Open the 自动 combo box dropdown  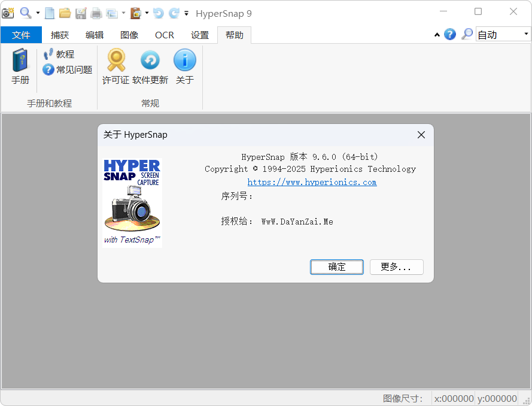(x=526, y=34)
